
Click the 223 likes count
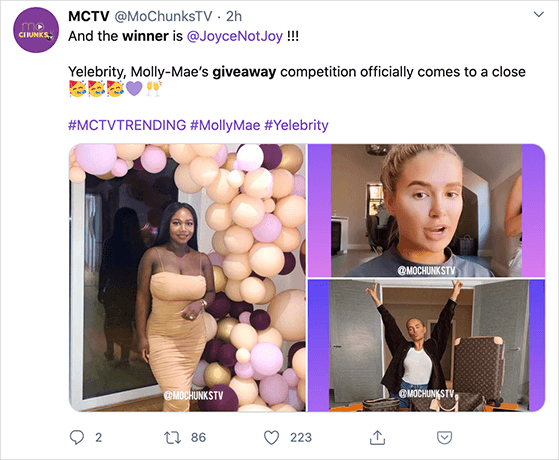(301, 438)
